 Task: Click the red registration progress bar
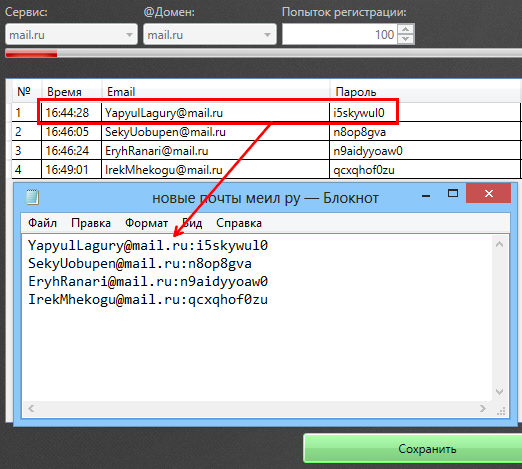pyautogui.click(x=31, y=53)
